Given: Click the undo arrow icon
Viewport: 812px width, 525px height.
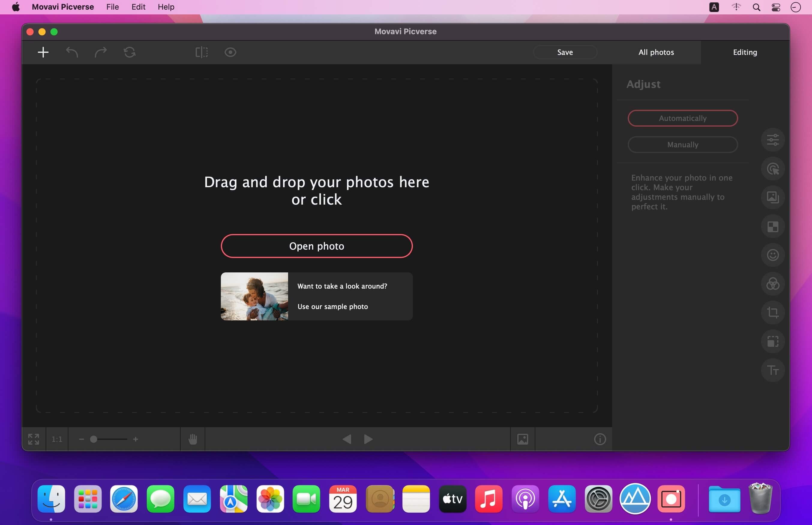Looking at the screenshot, I should 72,52.
